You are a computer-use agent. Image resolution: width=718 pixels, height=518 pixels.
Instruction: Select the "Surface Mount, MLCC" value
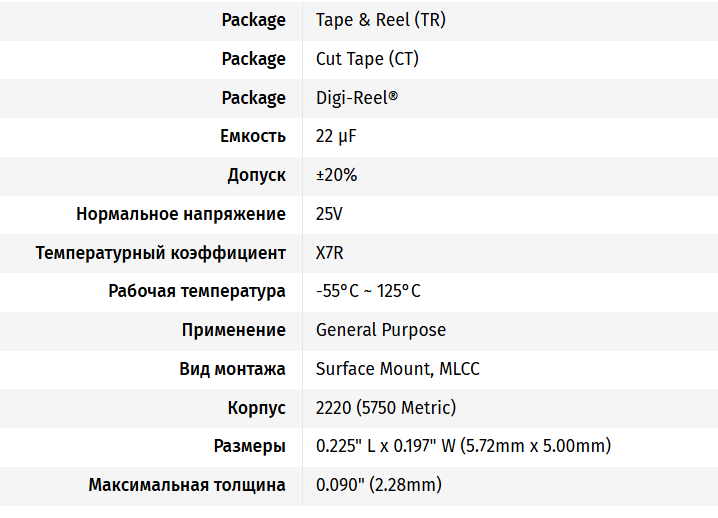(398, 369)
